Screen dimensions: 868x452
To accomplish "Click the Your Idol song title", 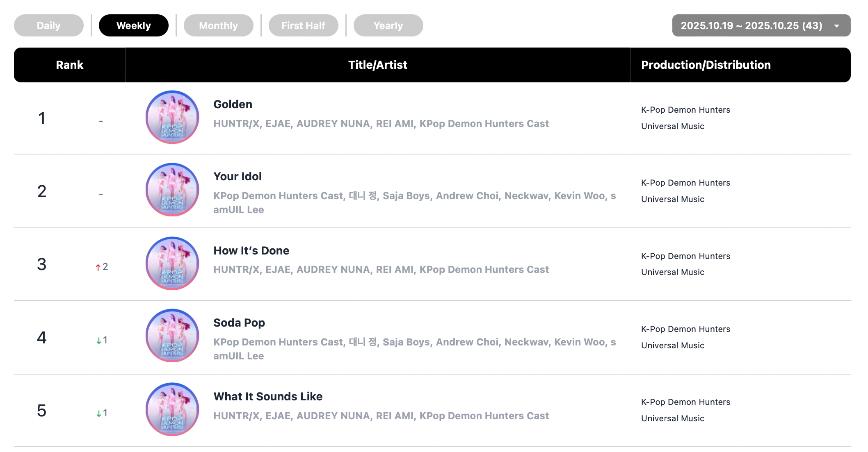I will (x=237, y=176).
